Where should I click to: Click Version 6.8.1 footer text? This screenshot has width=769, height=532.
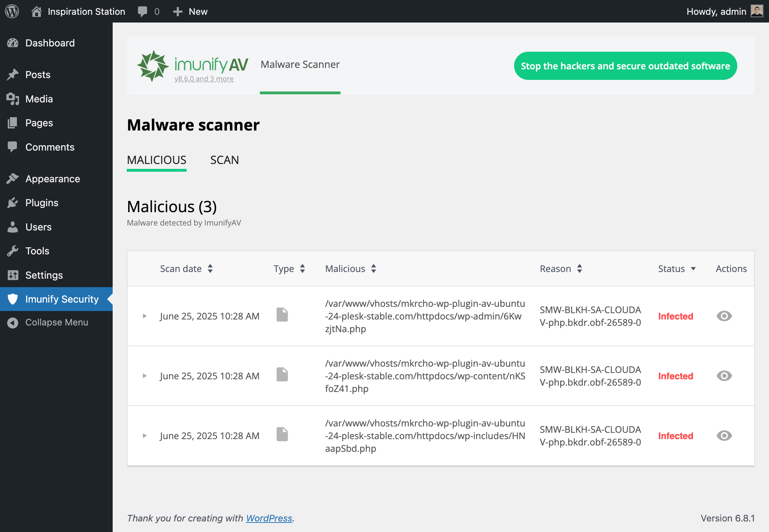point(728,518)
